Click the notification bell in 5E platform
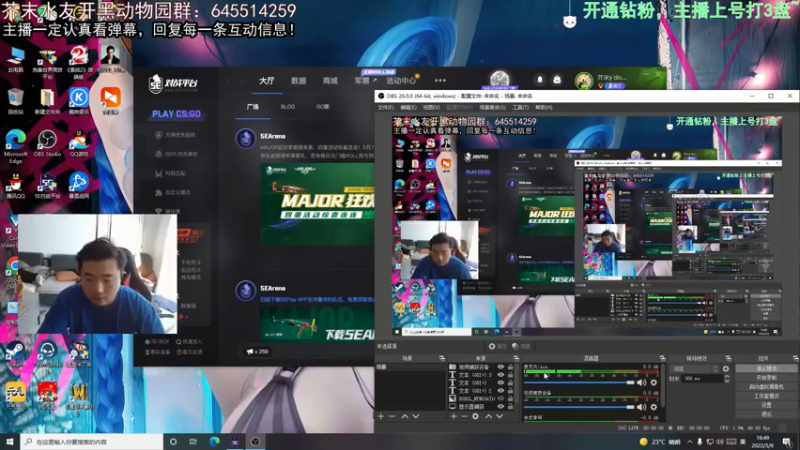 click(540, 80)
